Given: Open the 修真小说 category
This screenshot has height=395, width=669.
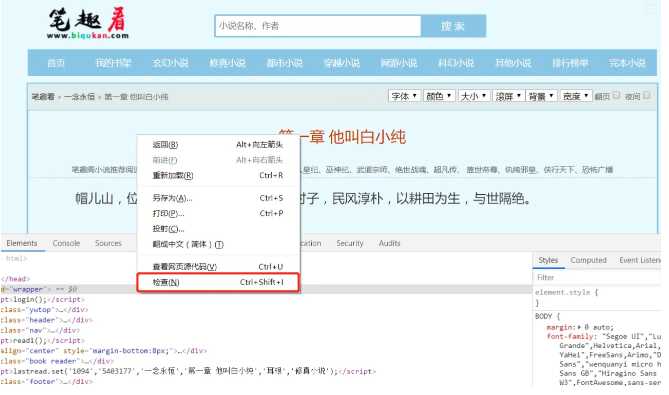Looking at the screenshot, I should tap(227, 63).
